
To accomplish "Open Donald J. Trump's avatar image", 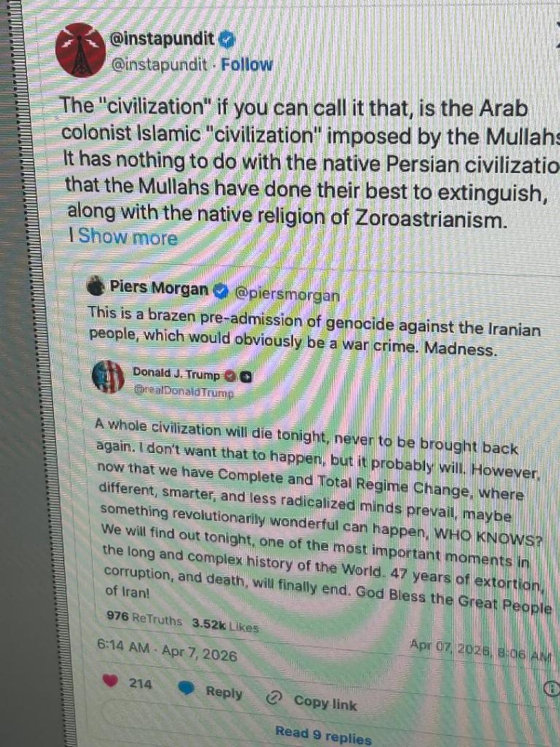I will (x=108, y=376).
